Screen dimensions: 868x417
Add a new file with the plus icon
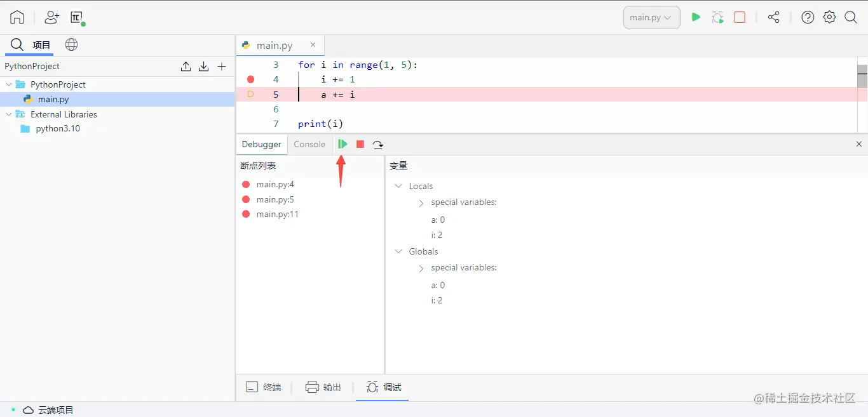point(222,66)
